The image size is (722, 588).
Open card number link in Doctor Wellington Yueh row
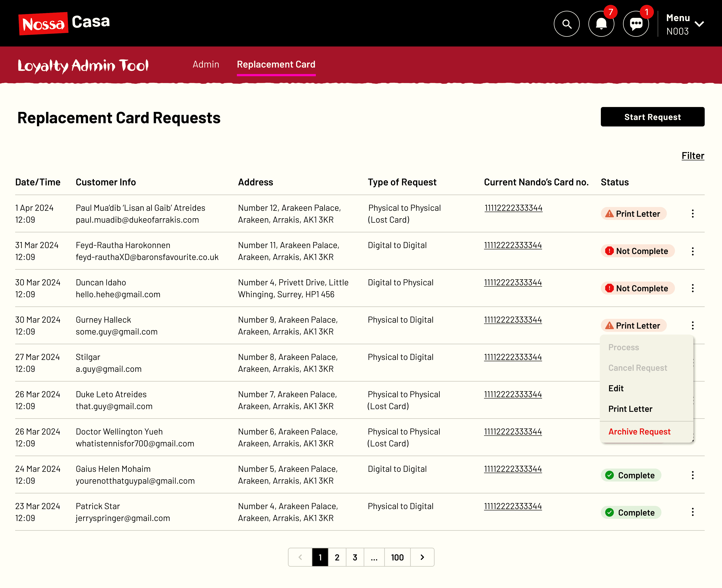(x=513, y=431)
